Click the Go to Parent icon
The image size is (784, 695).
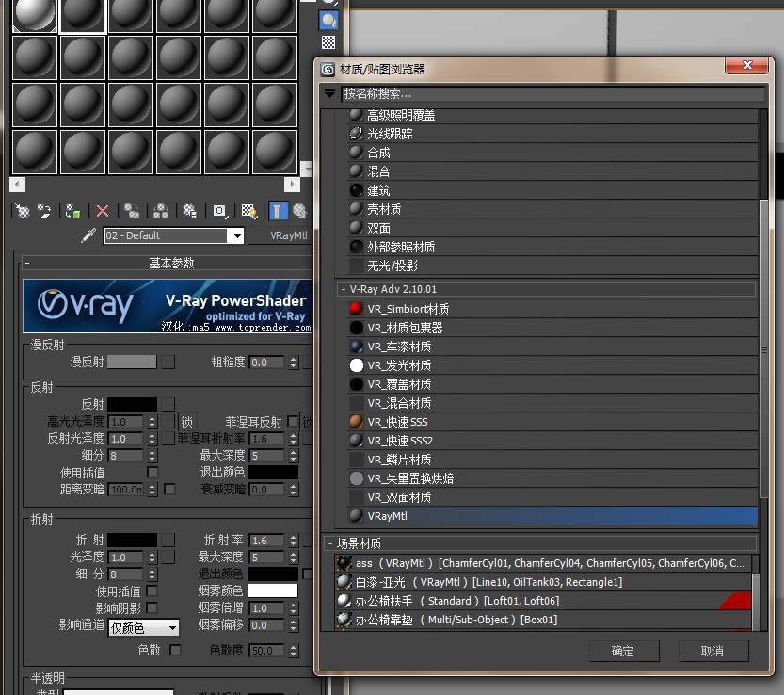[x=299, y=211]
